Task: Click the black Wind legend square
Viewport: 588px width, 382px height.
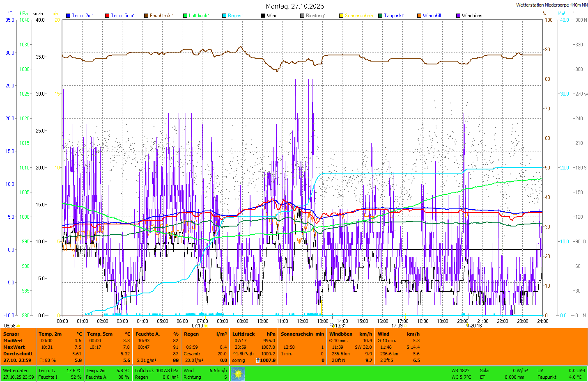Action: [x=263, y=16]
